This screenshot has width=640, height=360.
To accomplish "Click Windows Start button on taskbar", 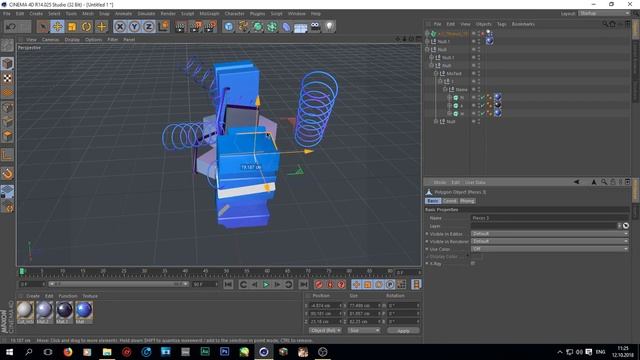I will [x=9, y=352].
